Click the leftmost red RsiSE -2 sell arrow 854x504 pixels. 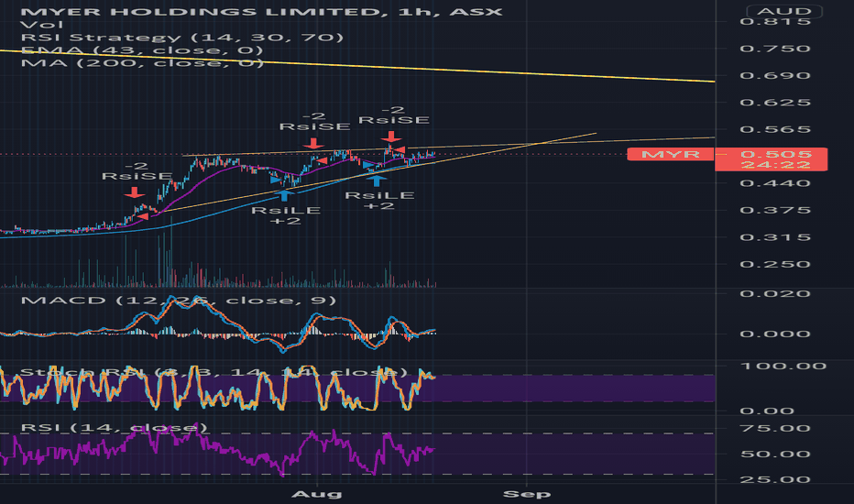click(x=134, y=192)
